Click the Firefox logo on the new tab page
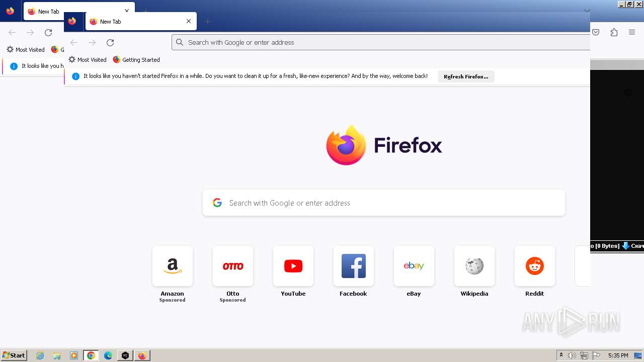This screenshot has height=362, width=644. 384,145
